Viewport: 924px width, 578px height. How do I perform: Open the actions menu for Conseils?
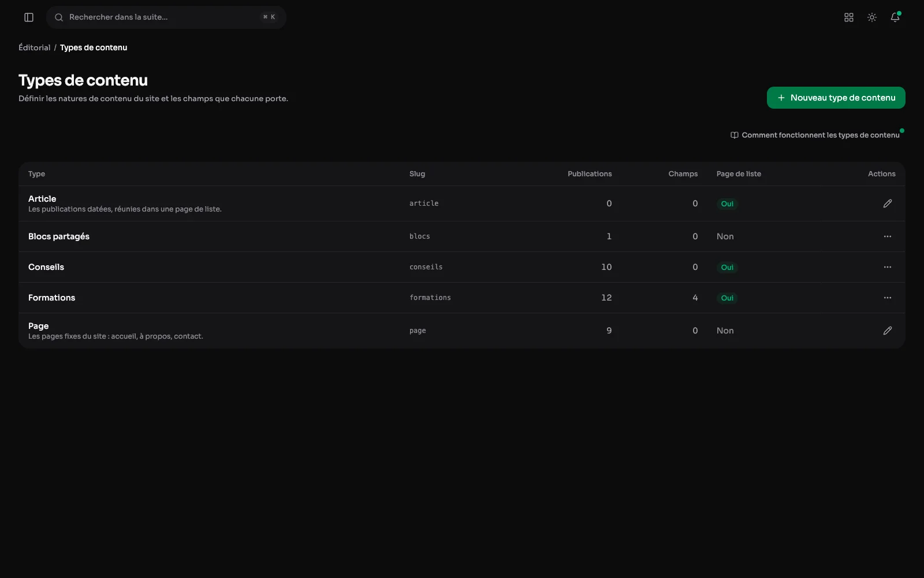[x=888, y=267]
